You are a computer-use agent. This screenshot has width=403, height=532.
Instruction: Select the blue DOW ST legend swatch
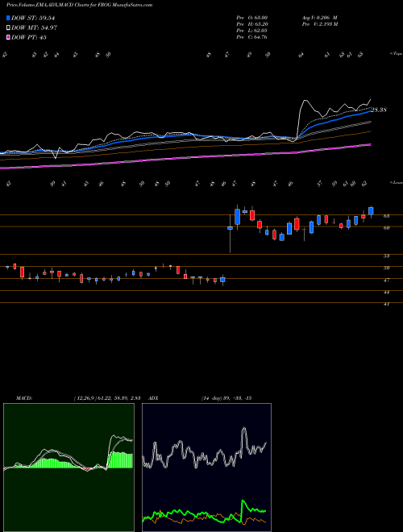click(x=9, y=18)
